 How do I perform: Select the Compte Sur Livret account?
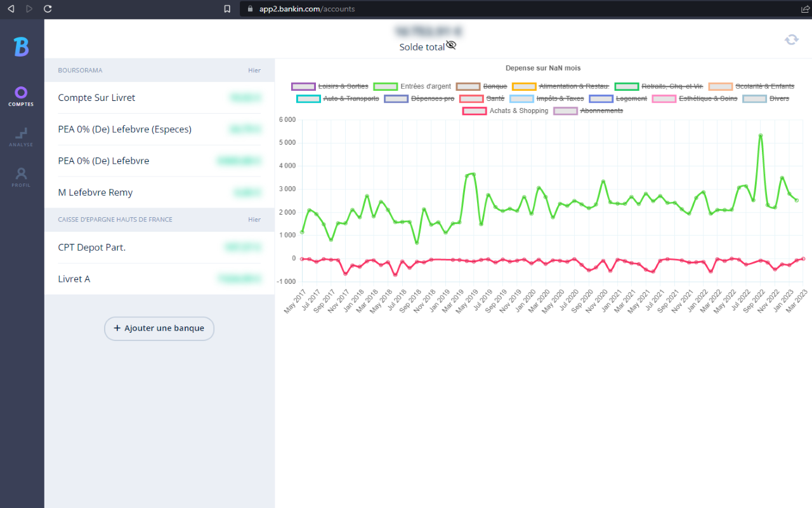click(x=96, y=98)
